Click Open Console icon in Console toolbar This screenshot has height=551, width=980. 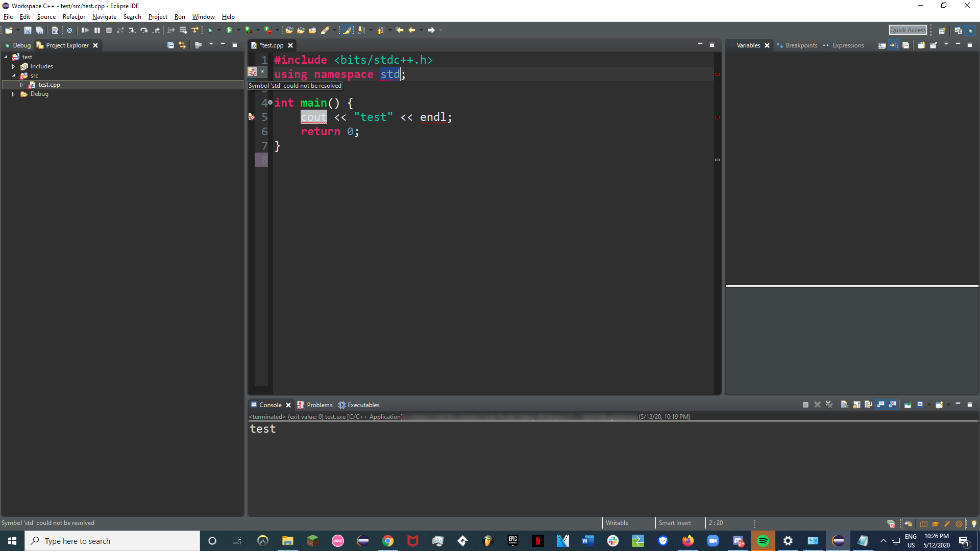[x=939, y=405]
